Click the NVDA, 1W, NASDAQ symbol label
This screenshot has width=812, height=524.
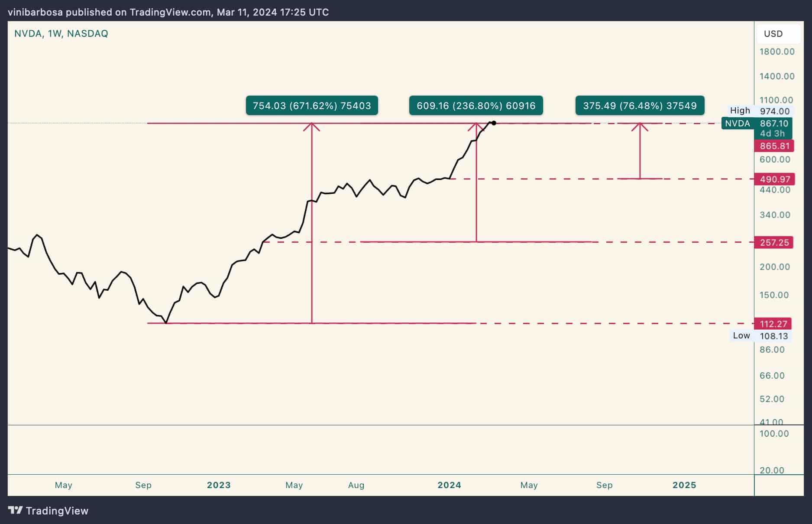pyautogui.click(x=61, y=34)
